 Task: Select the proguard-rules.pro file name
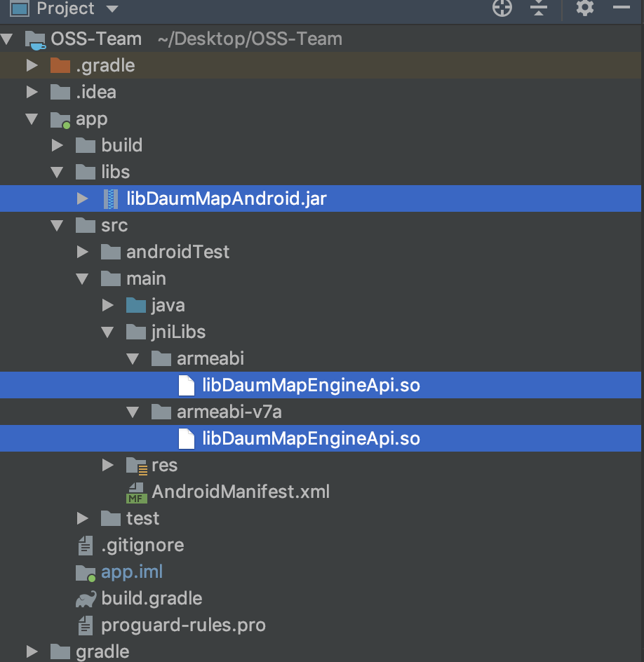tap(183, 626)
